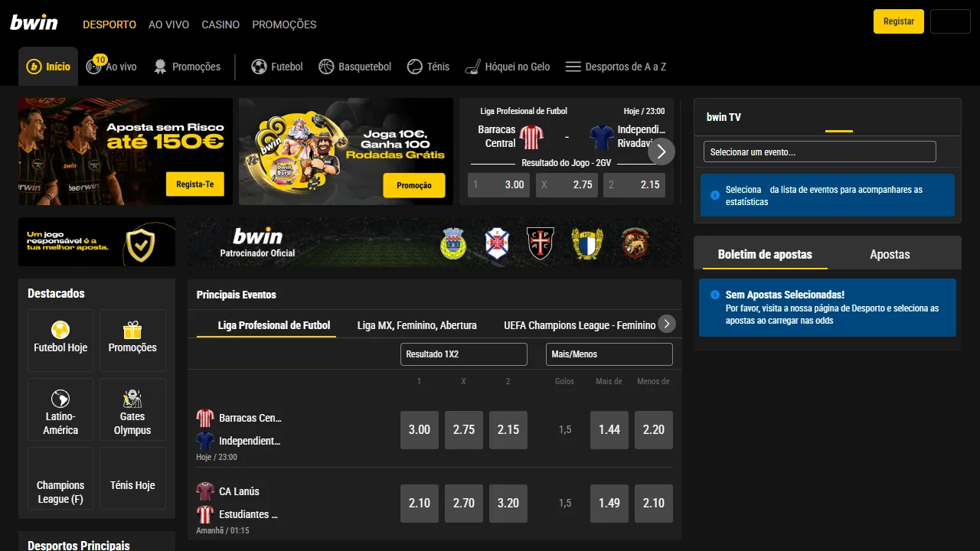The width and height of the screenshot is (980, 551).
Task: Click the yellow-and-blue crowned crest in banner
Action: point(587,243)
